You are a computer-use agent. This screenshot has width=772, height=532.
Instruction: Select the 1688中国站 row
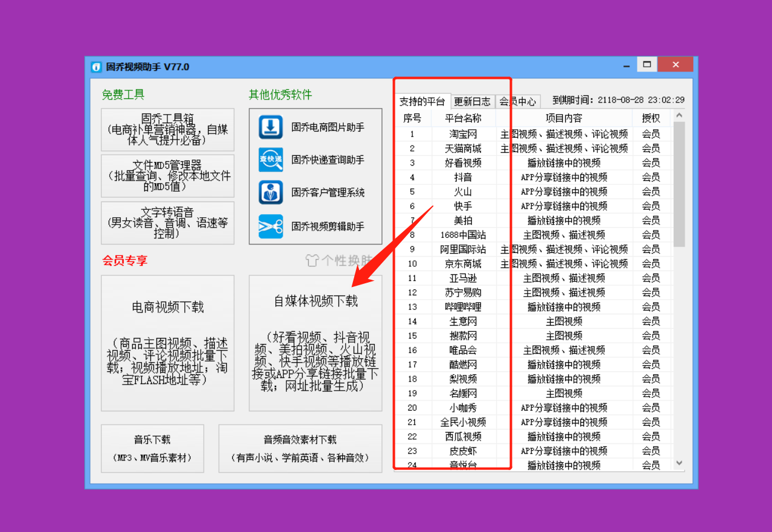tap(533, 235)
